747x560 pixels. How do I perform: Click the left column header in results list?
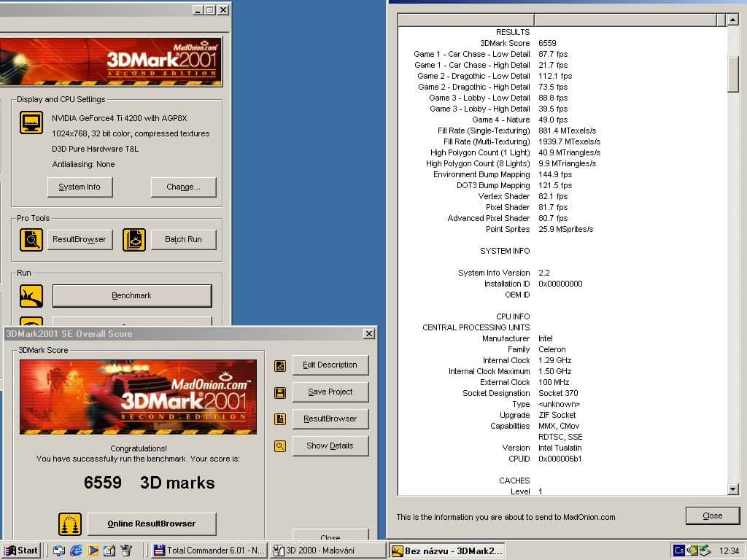point(466,20)
